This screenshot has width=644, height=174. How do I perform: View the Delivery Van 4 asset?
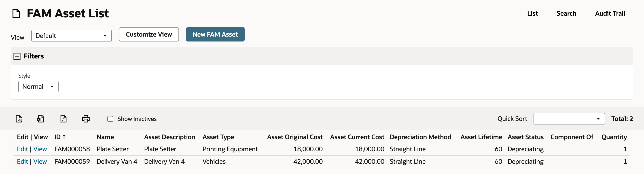pyautogui.click(x=40, y=162)
